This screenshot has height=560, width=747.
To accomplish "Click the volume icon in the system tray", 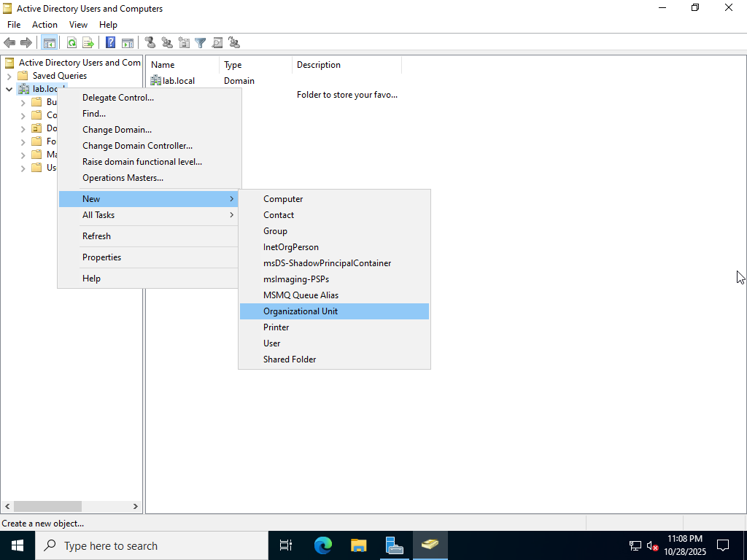I will (x=651, y=545).
